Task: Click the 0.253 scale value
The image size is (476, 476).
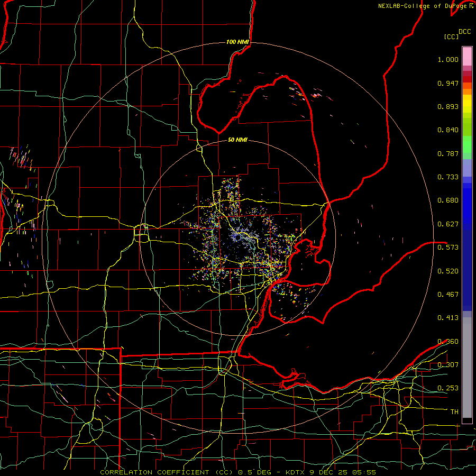Action: [x=448, y=388]
